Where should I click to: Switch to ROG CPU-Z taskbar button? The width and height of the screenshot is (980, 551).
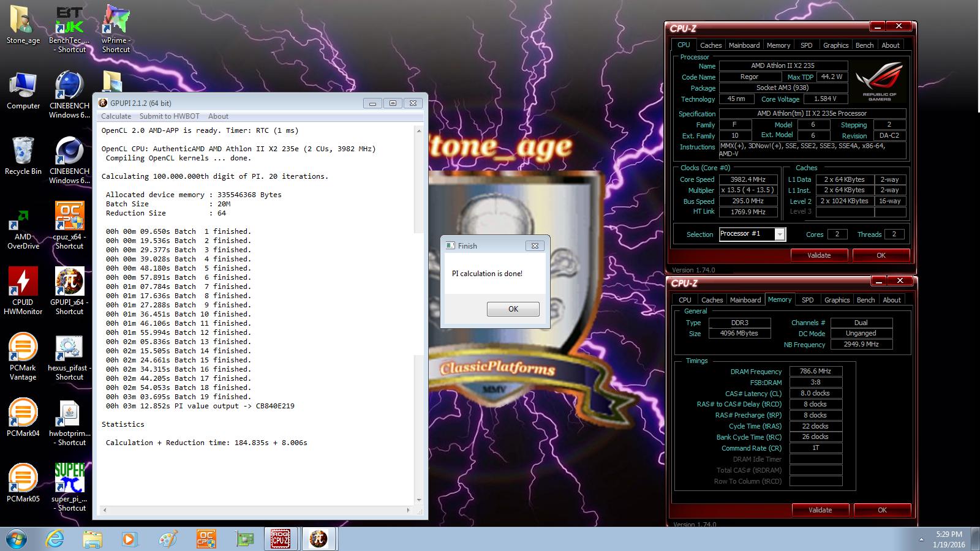tap(281, 539)
